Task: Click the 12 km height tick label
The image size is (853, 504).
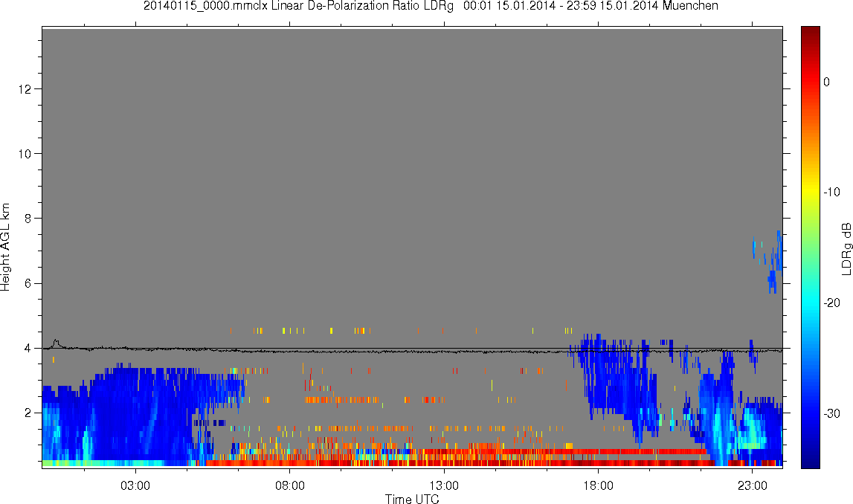Action: [25, 88]
